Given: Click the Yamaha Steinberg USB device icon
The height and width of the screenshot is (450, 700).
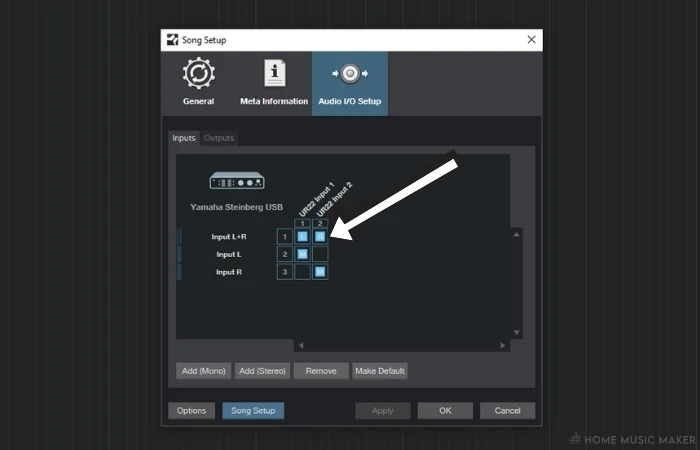Looking at the screenshot, I should click(x=237, y=180).
